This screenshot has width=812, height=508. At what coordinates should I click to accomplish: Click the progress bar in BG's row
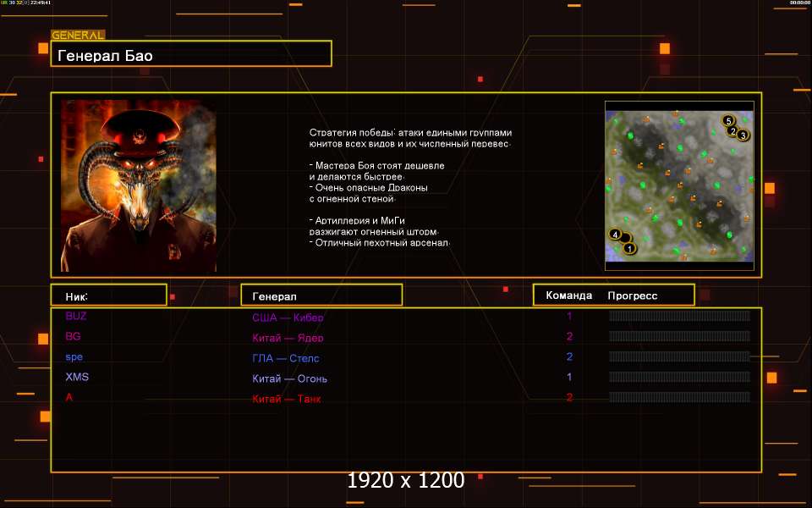click(x=679, y=336)
